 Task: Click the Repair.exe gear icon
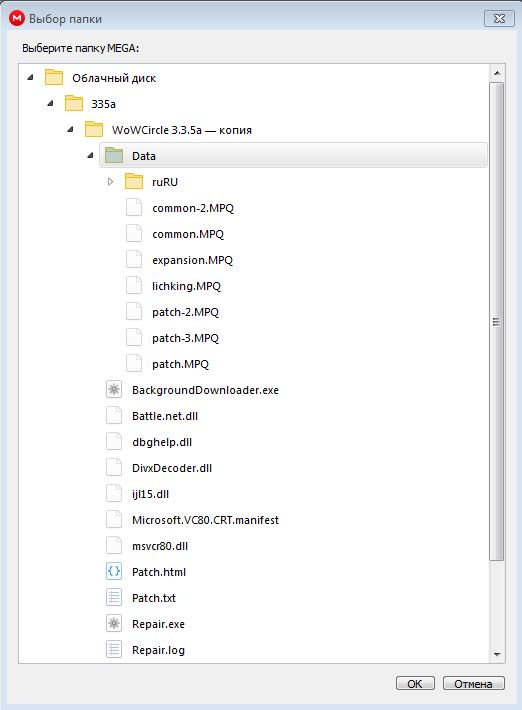click(114, 624)
